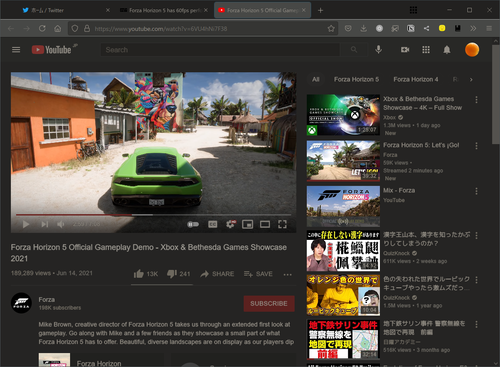Reload the page
Screen dimensions: 500x367
click(42, 28)
